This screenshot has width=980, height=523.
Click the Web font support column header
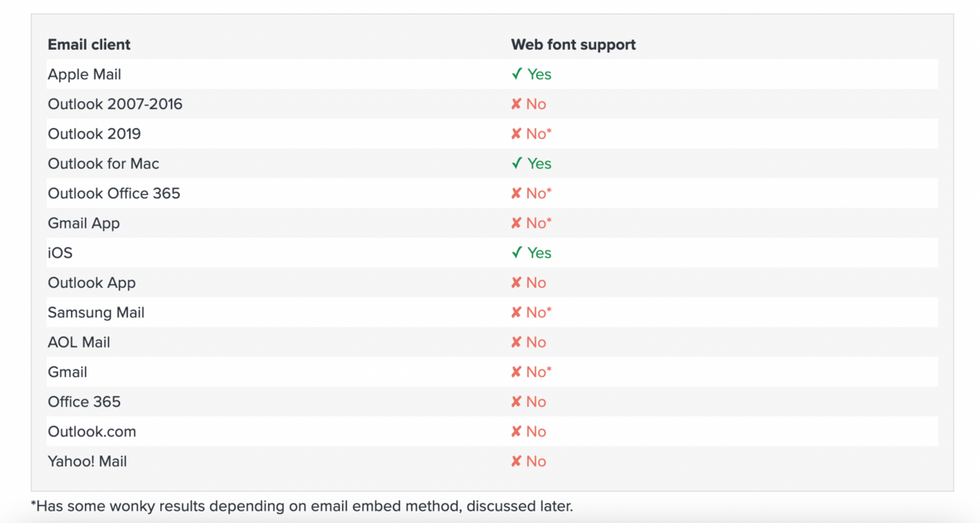click(573, 44)
